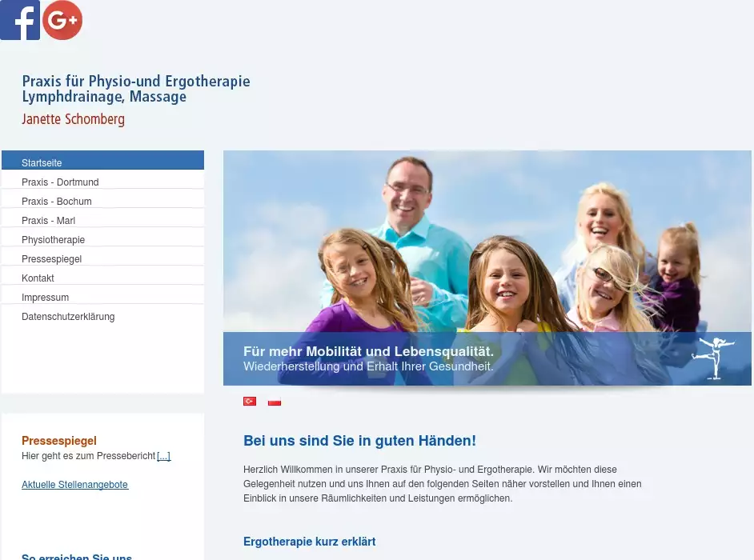Click the family banner photo
The width and height of the screenshot is (754, 560).
[x=487, y=240]
